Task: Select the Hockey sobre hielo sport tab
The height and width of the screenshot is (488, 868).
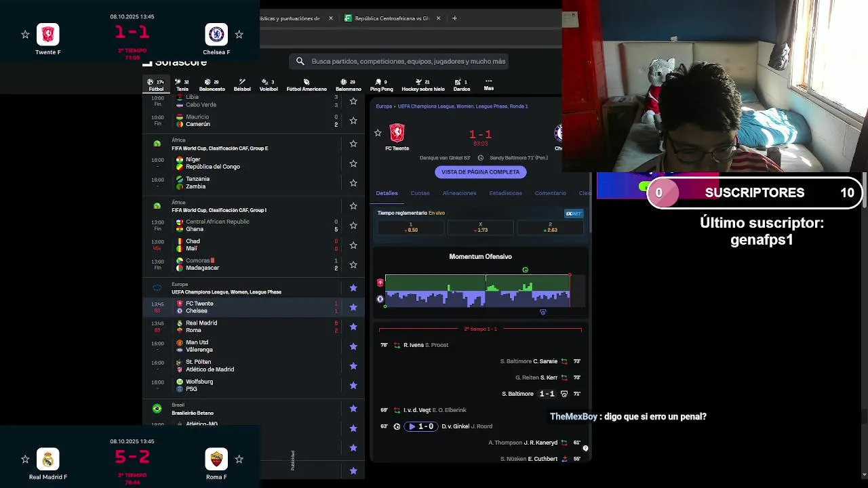Action: click(x=423, y=85)
